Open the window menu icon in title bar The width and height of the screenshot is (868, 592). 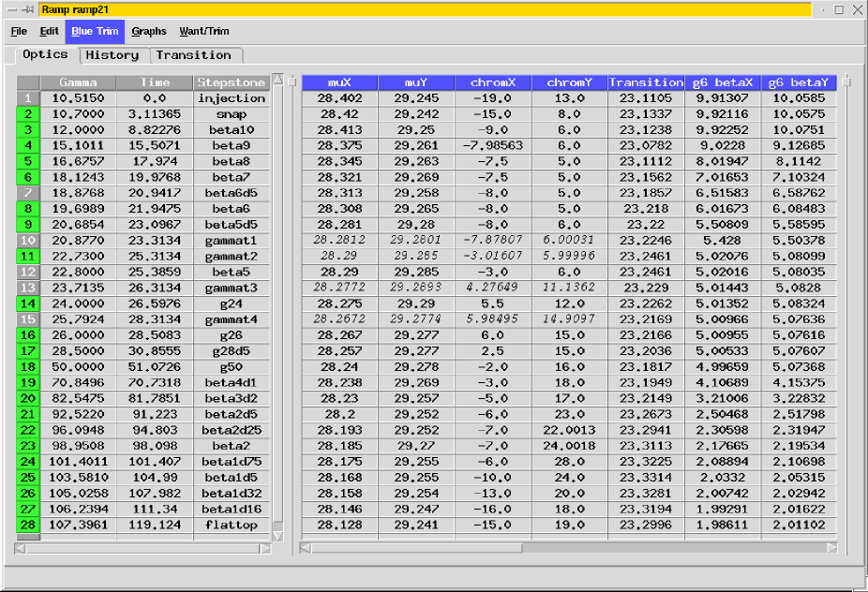coord(13,10)
